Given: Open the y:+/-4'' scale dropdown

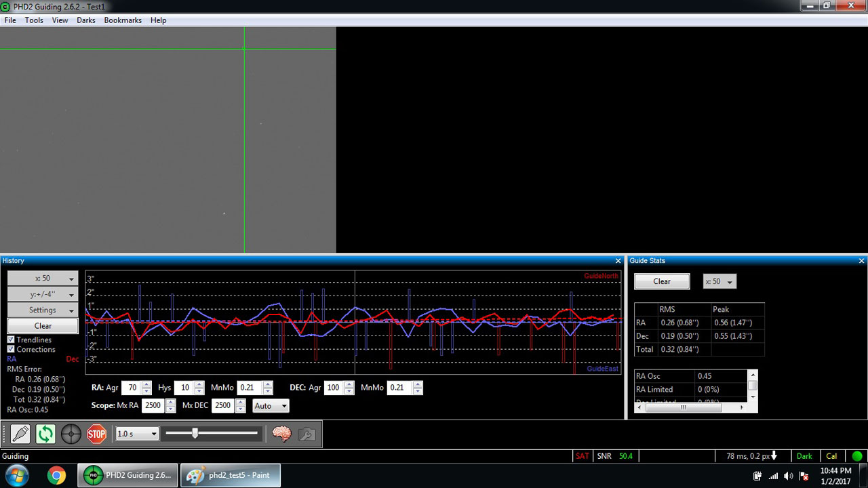Looking at the screenshot, I should click(42, 294).
